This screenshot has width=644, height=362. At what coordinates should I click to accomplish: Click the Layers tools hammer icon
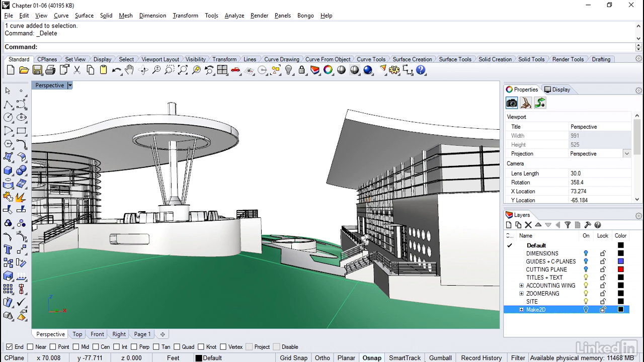tap(587, 225)
